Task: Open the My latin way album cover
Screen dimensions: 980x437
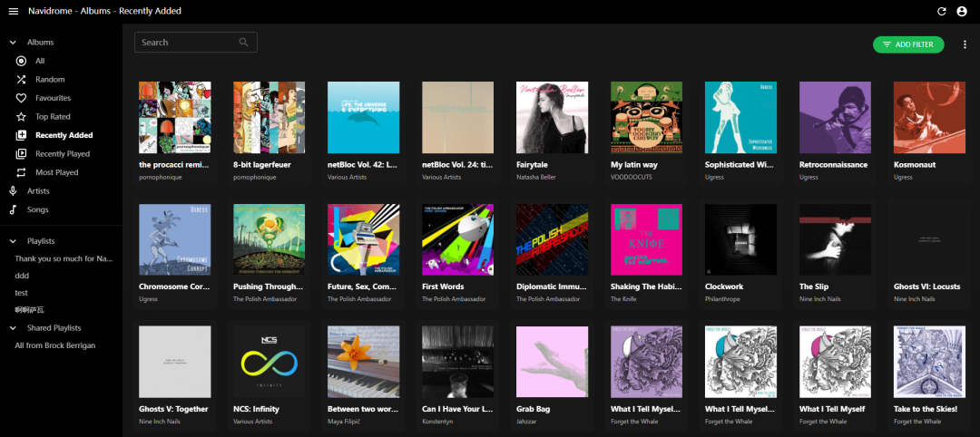Action: click(x=646, y=117)
